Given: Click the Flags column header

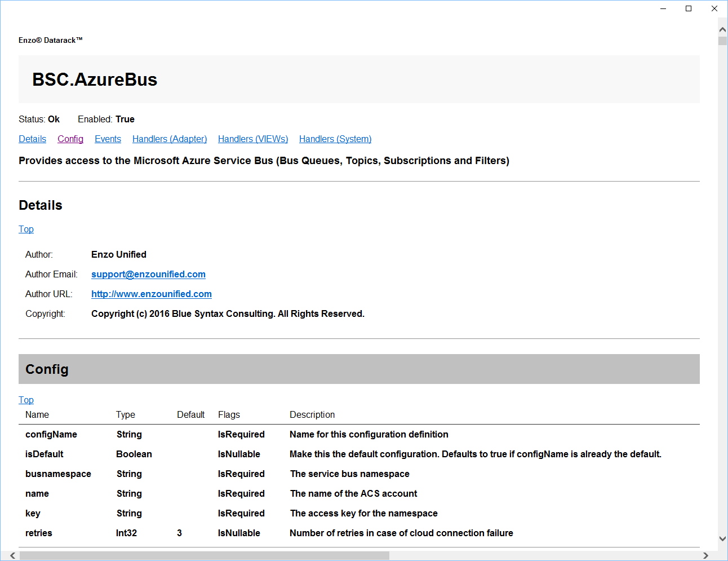Looking at the screenshot, I should tap(229, 414).
